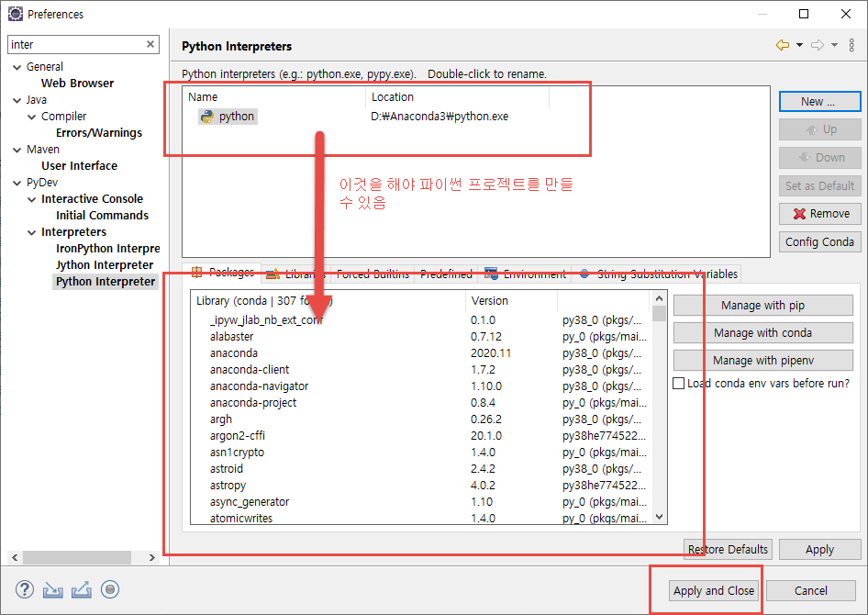Toggle Load conda env vars before run

pyautogui.click(x=678, y=383)
